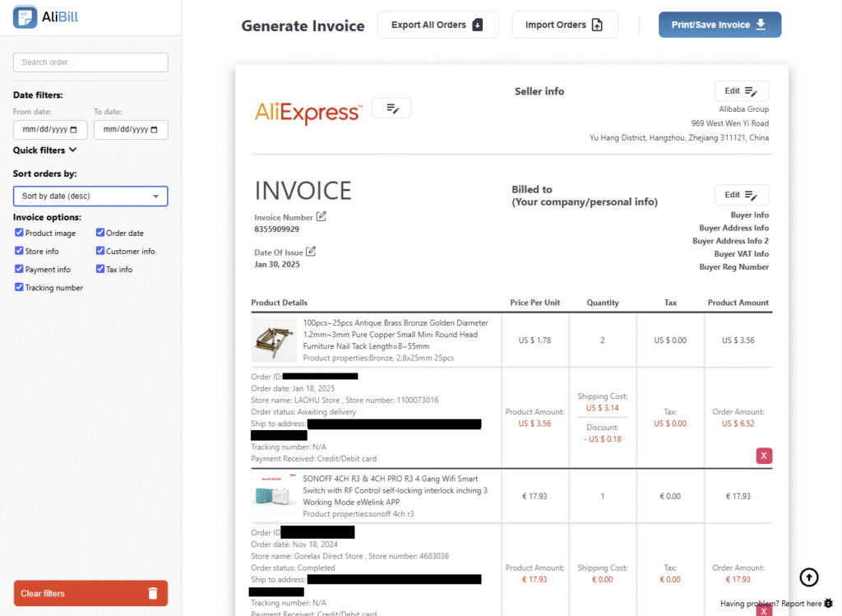Click the Tax column header
Image resolution: width=842 pixels, height=616 pixels.
click(x=670, y=303)
